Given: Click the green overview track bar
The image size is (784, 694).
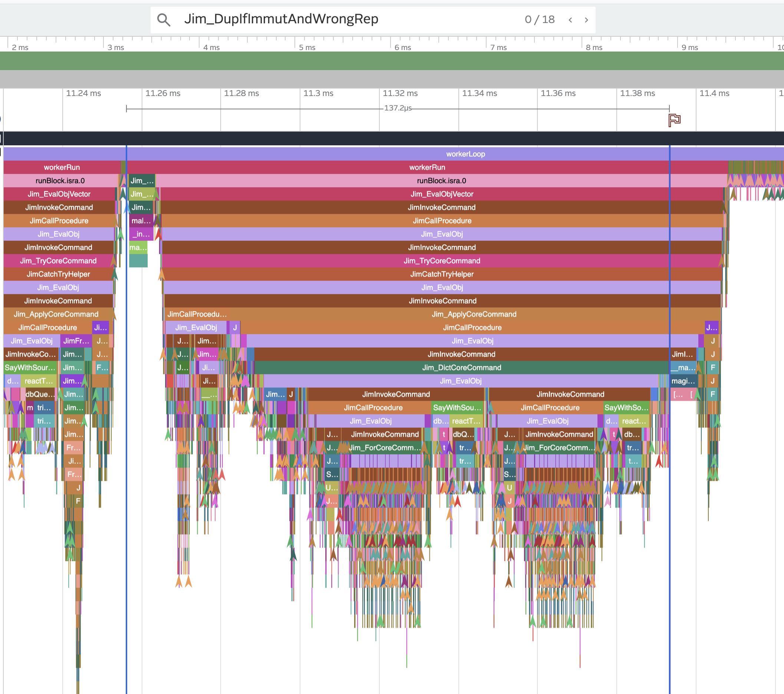Looking at the screenshot, I should 392,60.
